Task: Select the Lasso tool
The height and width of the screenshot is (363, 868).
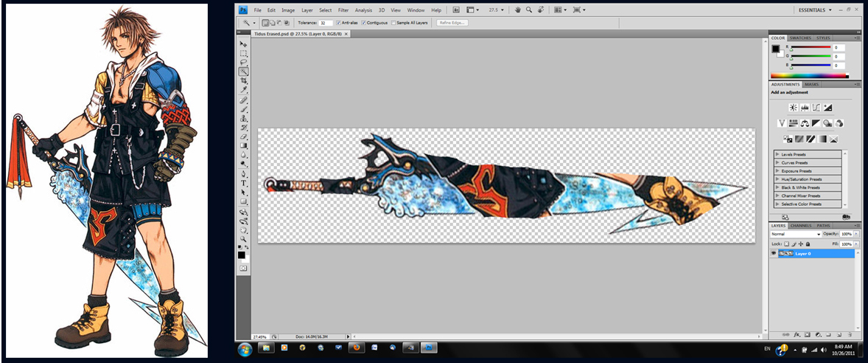Action: (244, 63)
